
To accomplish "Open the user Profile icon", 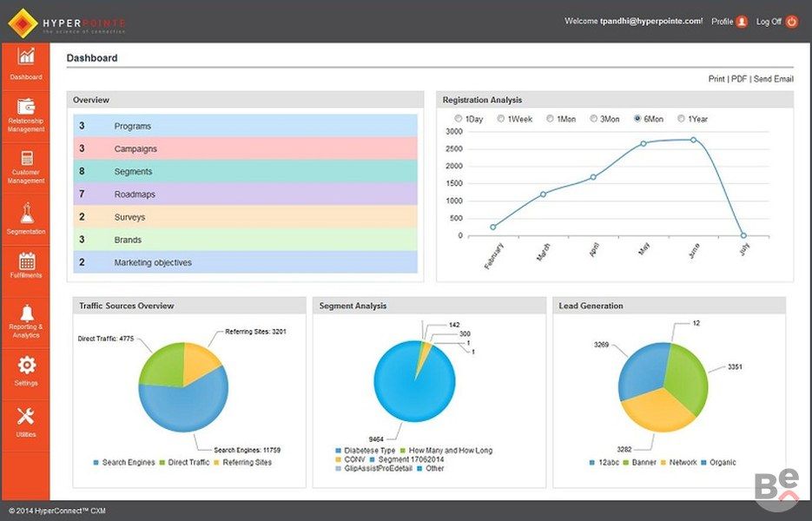I will pos(742,22).
